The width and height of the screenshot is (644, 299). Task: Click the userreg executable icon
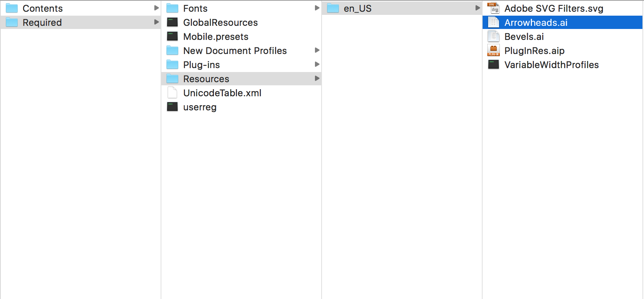(x=172, y=107)
